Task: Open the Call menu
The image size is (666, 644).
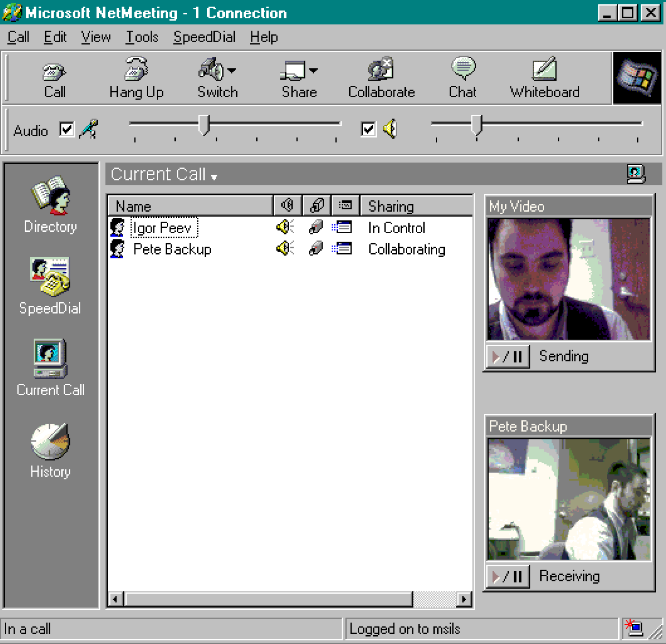Action: [x=18, y=37]
